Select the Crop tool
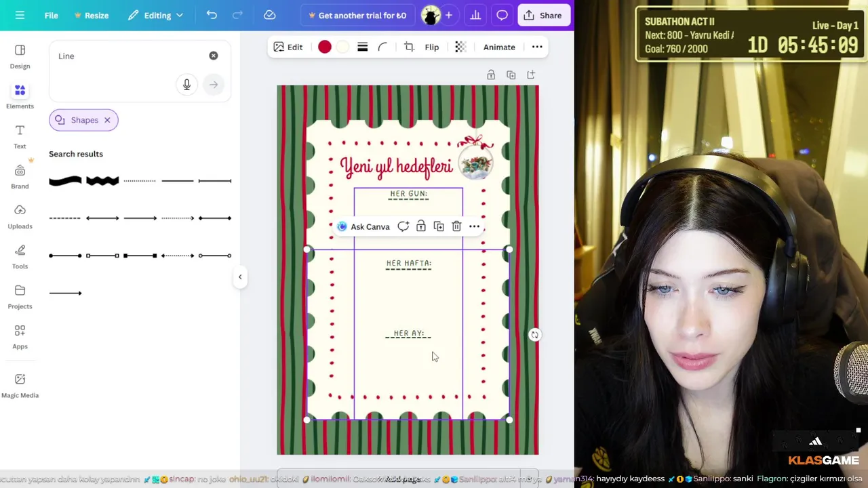Viewport: 868px width, 488px height. point(409,47)
